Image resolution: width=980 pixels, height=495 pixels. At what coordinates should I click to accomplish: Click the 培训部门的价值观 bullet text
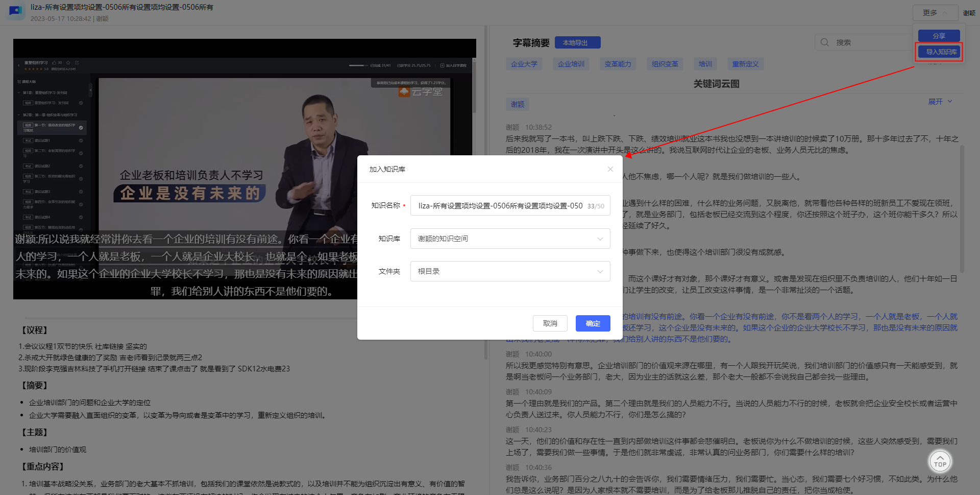coord(58,450)
